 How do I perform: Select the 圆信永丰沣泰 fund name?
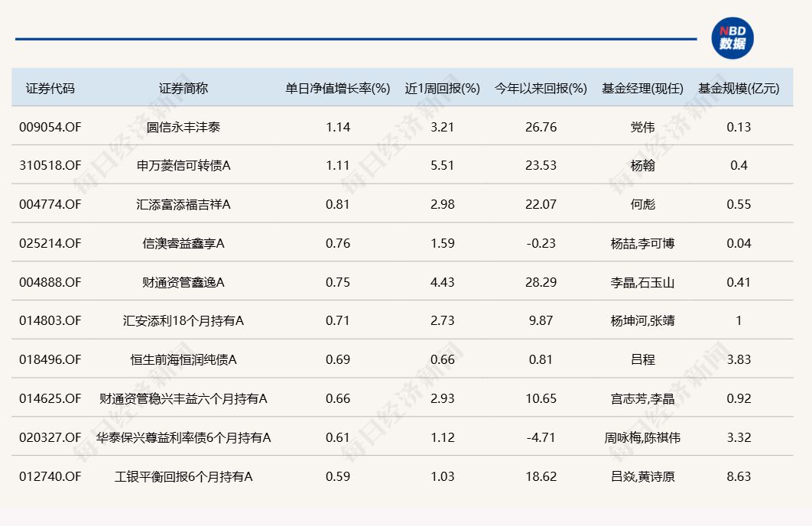[x=184, y=127]
